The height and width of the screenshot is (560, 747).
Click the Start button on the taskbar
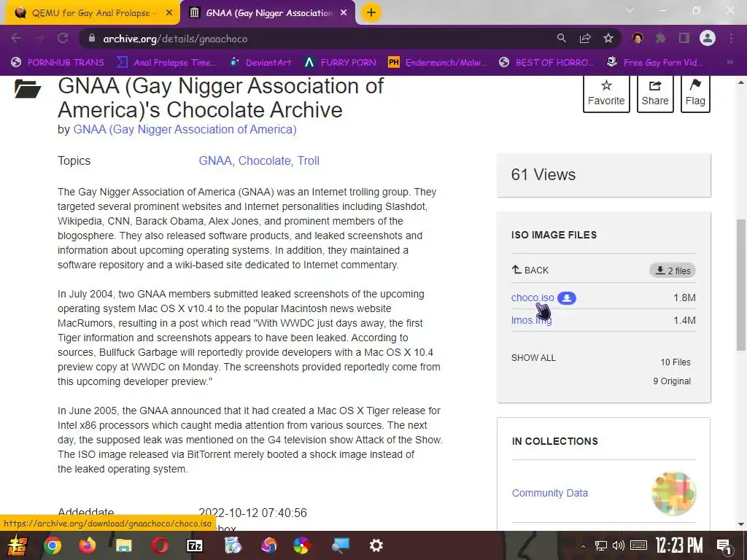(18, 545)
